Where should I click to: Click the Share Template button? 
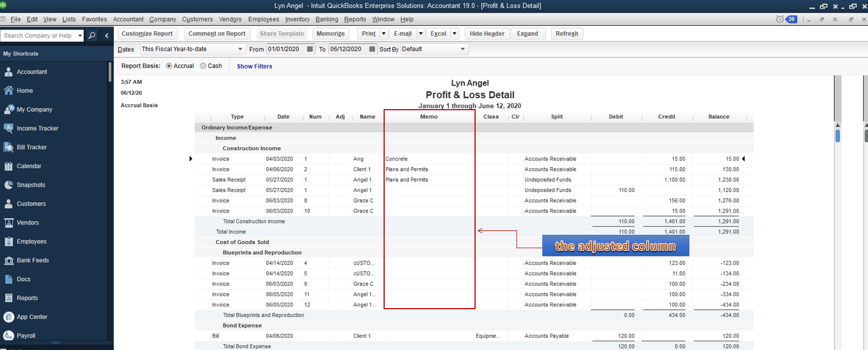click(282, 34)
